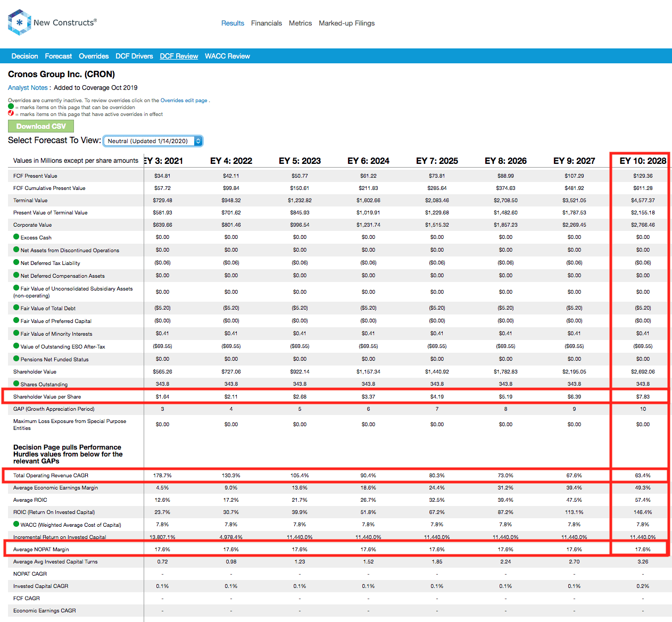Click the Download CSV button
This screenshot has height=622, width=672.
(x=41, y=126)
